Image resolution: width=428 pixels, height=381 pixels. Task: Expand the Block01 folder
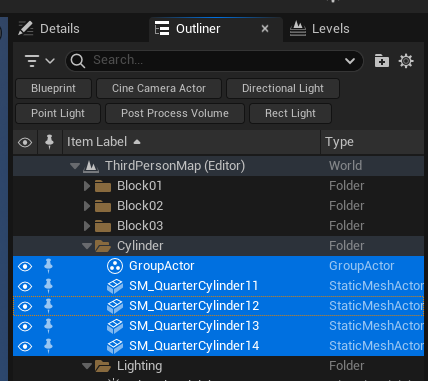tap(87, 186)
